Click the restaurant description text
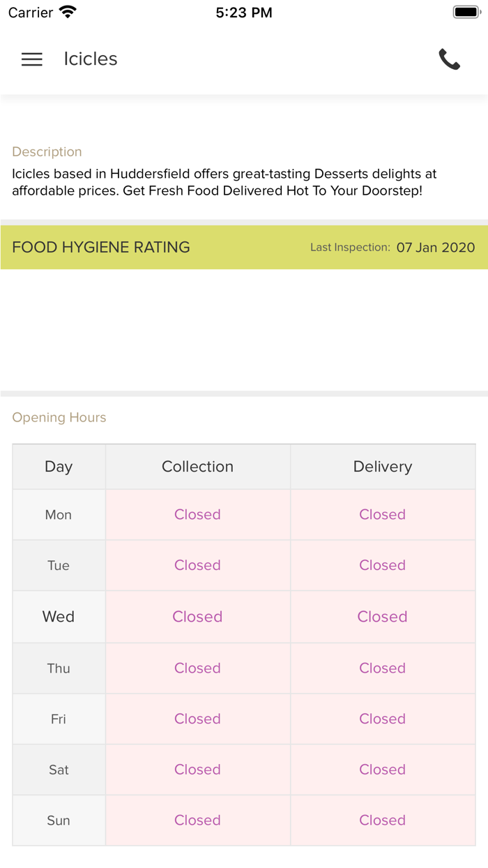 click(x=223, y=182)
